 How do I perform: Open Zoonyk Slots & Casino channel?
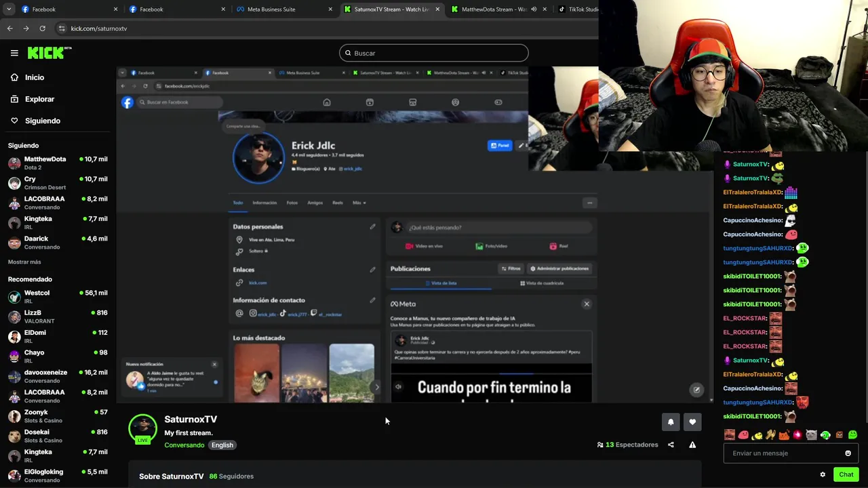coord(58,416)
